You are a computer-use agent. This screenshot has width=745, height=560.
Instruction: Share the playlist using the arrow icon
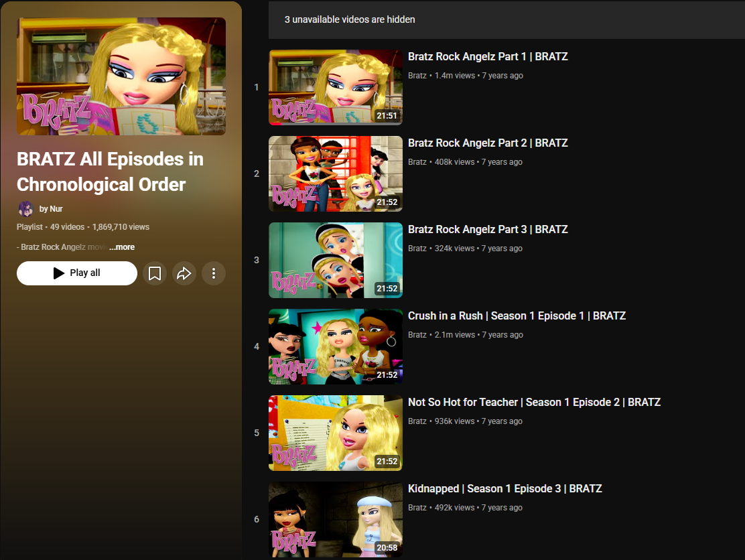184,273
